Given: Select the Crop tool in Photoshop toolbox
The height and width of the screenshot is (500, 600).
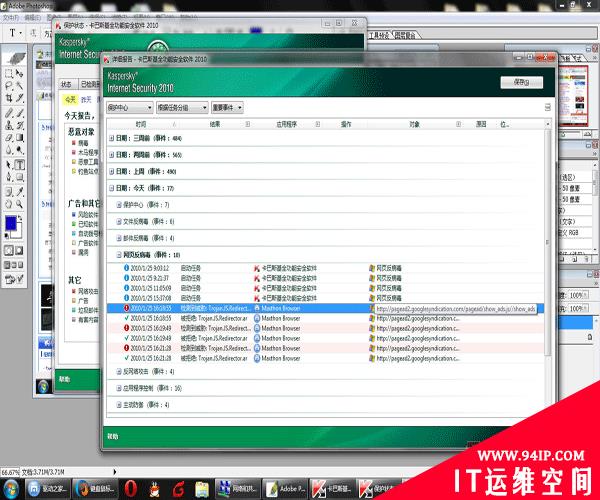Looking at the screenshot, I should tap(9, 98).
